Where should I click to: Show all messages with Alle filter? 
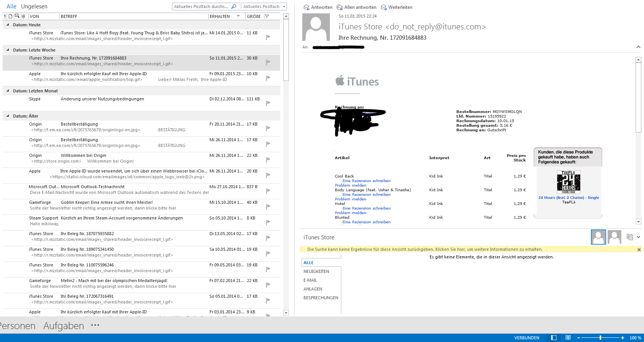click(11, 6)
